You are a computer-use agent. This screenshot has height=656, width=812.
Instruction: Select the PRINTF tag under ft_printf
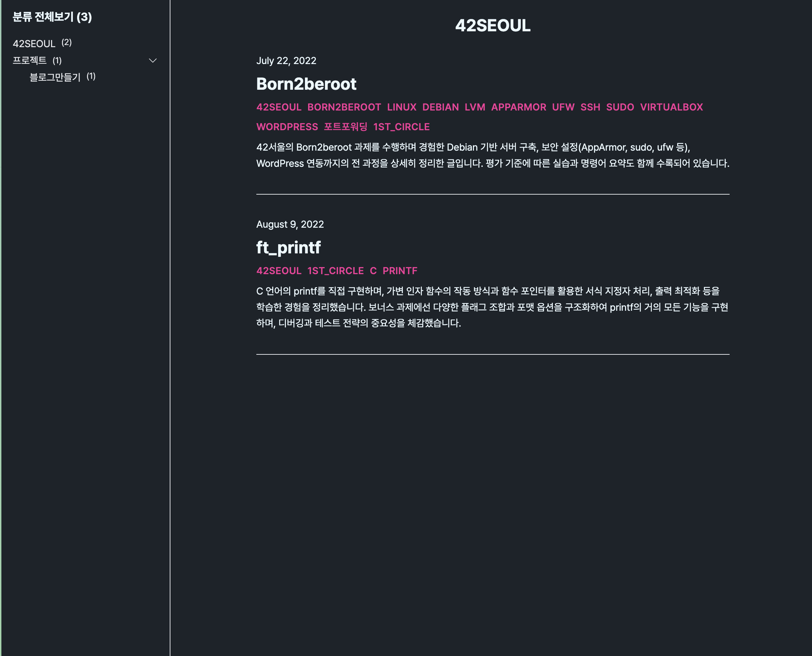click(x=400, y=271)
